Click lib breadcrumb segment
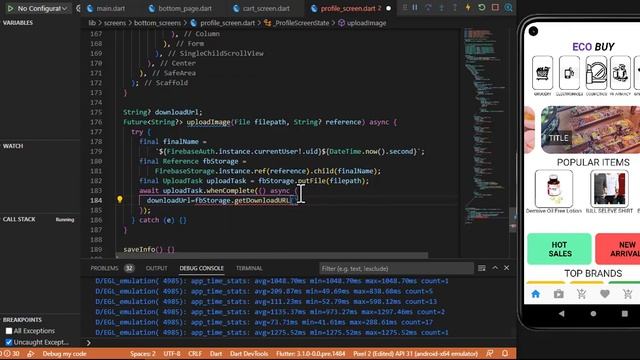The height and width of the screenshot is (360, 640). 92,23
